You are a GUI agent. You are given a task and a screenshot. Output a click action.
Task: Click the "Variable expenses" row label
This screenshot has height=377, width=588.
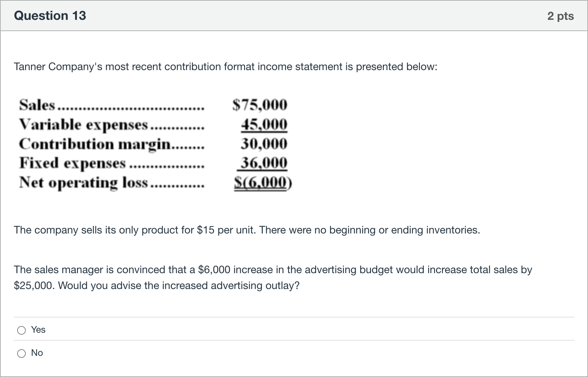click(x=83, y=125)
